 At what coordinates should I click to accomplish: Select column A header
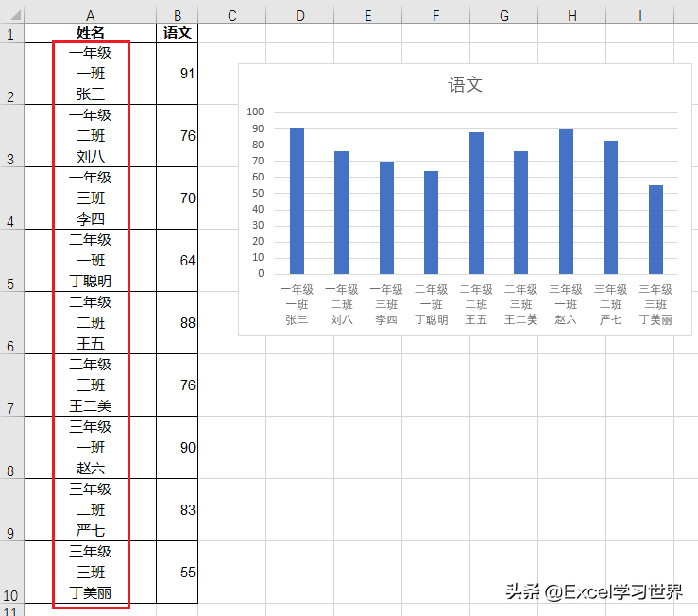(91, 16)
